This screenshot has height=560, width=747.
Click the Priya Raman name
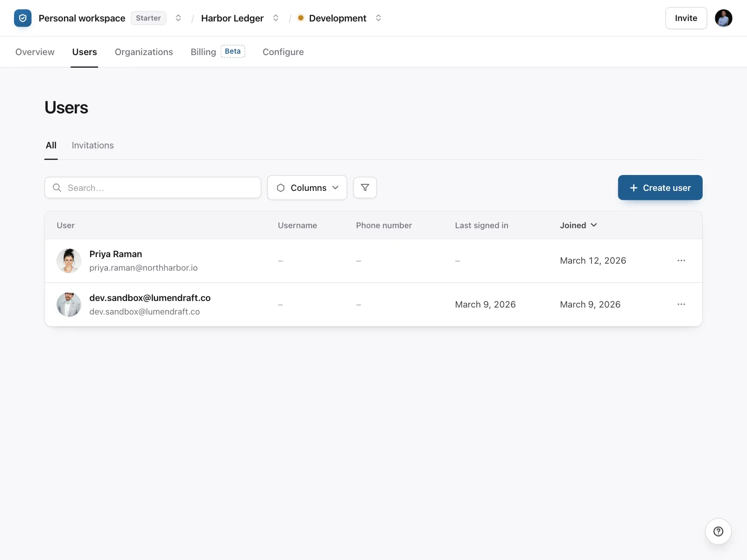tap(116, 254)
